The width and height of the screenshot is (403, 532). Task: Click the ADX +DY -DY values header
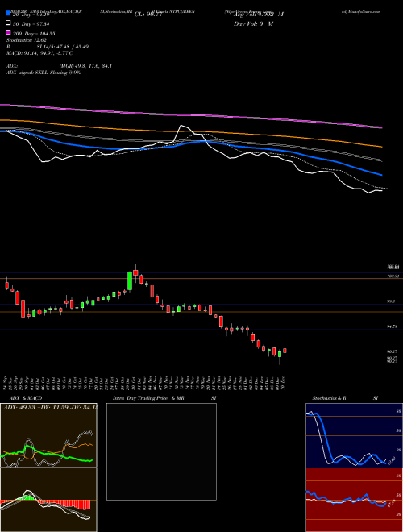[x=50, y=407]
